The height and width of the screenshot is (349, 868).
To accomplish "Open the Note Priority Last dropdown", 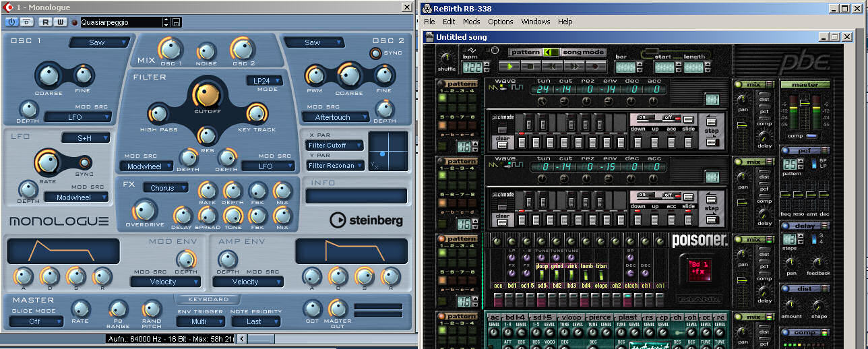I will coord(255,321).
